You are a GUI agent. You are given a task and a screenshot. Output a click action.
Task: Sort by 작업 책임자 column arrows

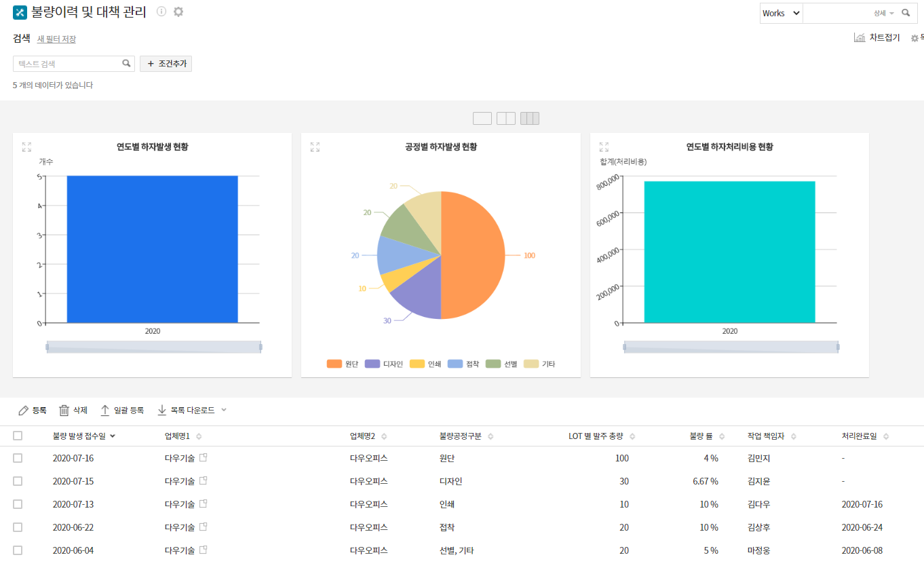(x=793, y=436)
